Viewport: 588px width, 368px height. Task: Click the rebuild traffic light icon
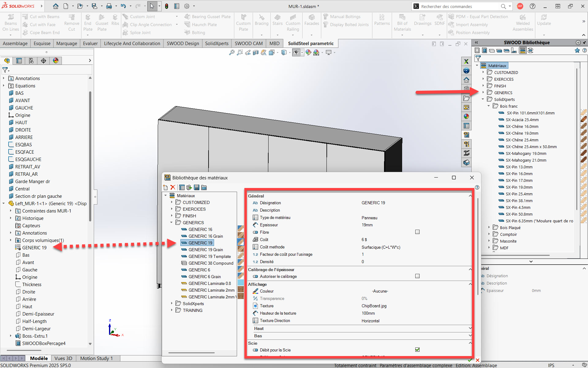coord(167,6)
